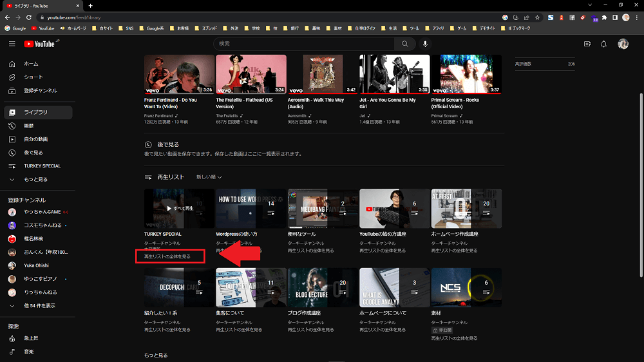
Task: Click すべて再生 on TURKEY SPECIAL playlist
Action: (180, 208)
